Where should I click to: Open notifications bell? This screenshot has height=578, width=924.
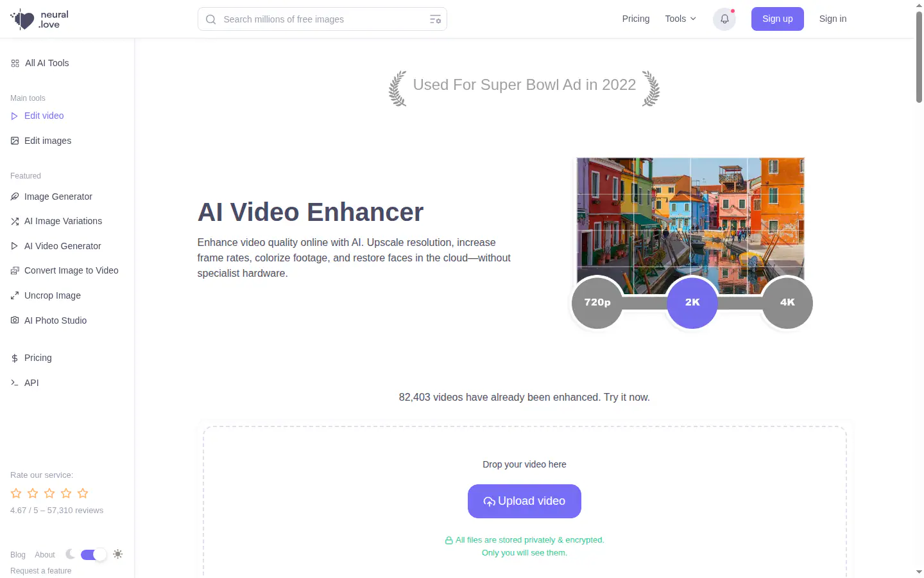coord(724,19)
